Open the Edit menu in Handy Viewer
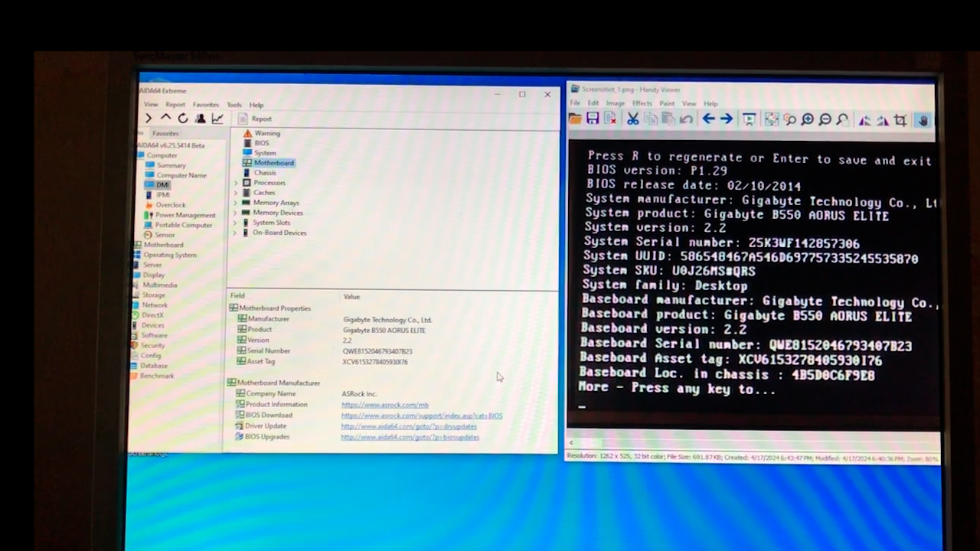This screenshot has width=980, height=551. (x=593, y=103)
